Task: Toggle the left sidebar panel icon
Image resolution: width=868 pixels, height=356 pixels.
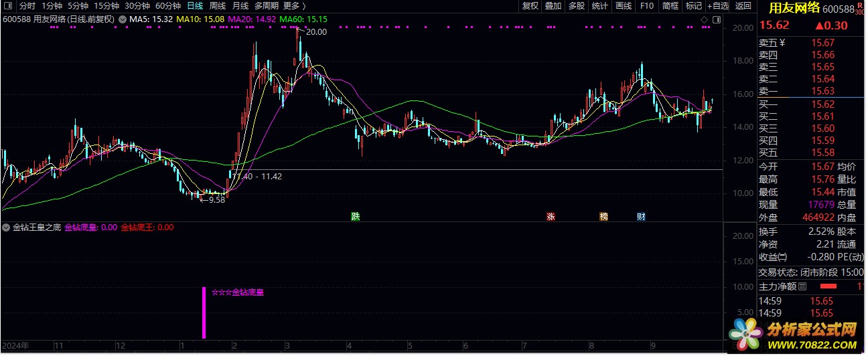Action: [x=9, y=6]
